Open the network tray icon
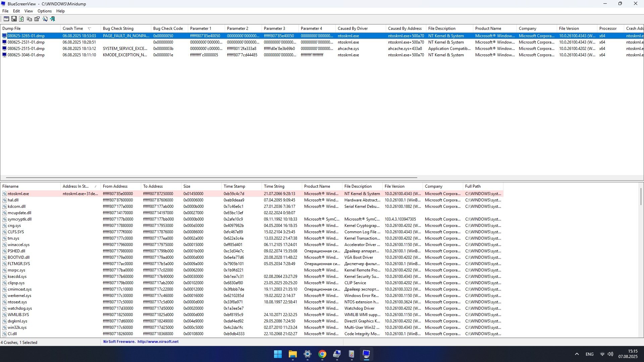The height and width of the screenshot is (362, 644). click(x=602, y=354)
